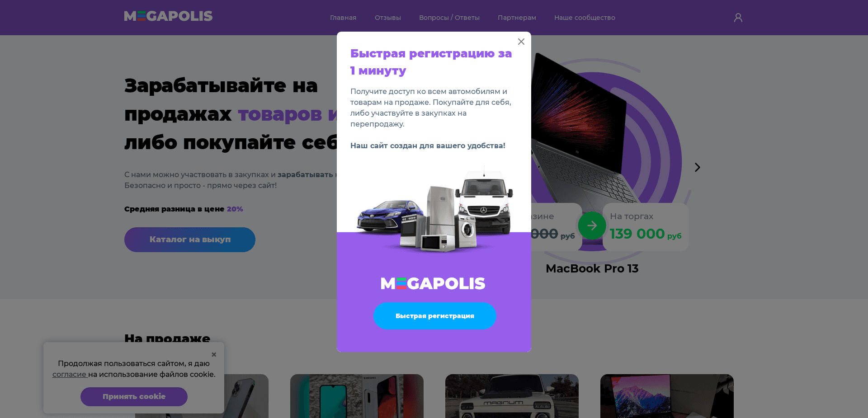Screen dimensions: 868x418
Task: Click the Быстрая регистрация button
Action: coord(435,316)
